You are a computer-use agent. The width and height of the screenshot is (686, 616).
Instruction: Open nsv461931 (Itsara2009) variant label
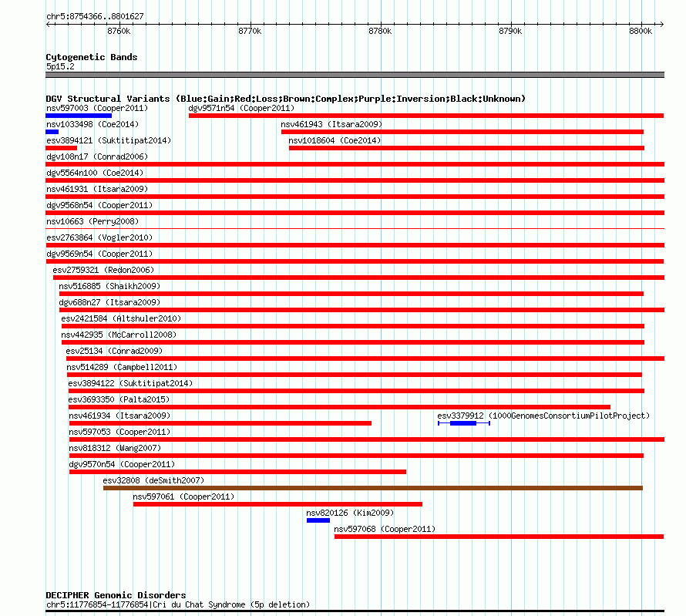pyautogui.click(x=97, y=189)
